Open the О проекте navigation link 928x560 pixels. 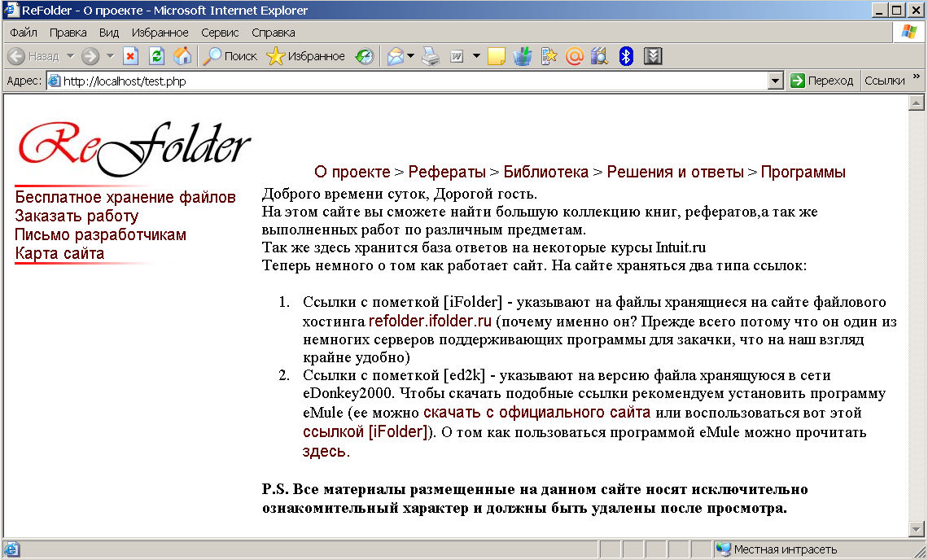point(352,173)
